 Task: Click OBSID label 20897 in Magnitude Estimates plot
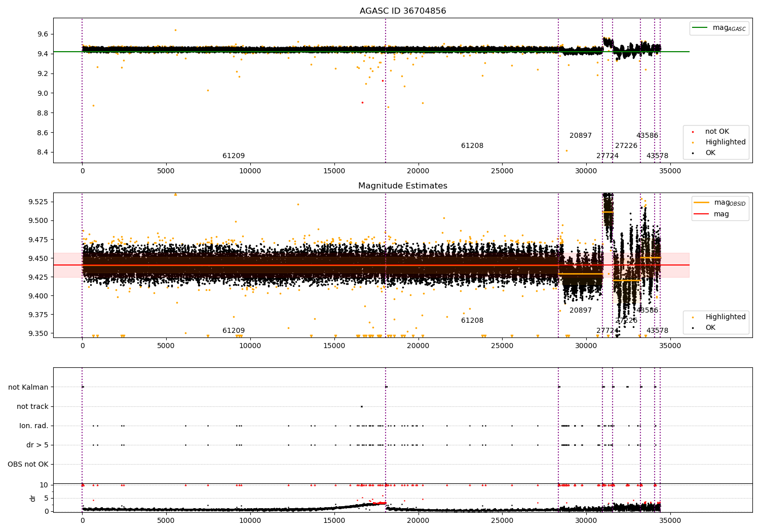click(x=581, y=310)
